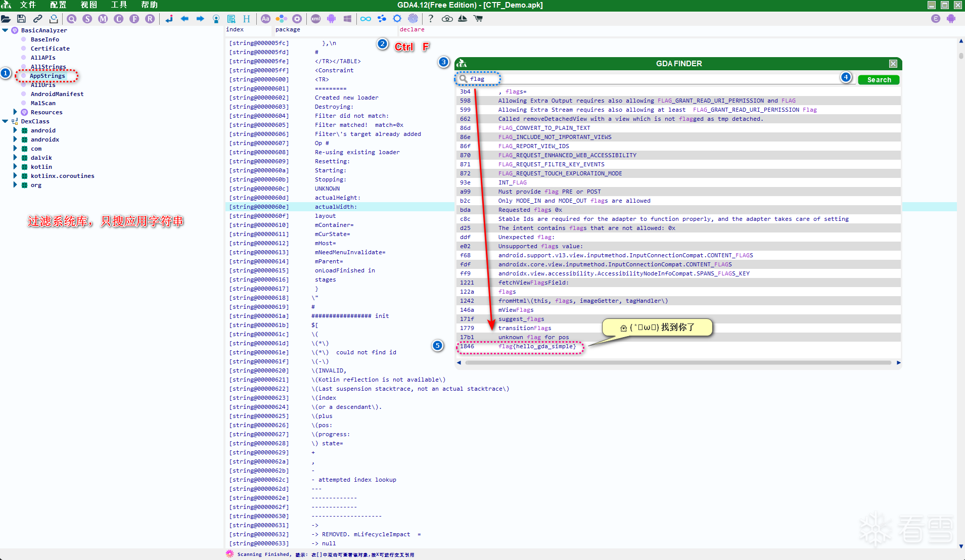
Task: Click the top-right circled E icon
Action: (936, 19)
